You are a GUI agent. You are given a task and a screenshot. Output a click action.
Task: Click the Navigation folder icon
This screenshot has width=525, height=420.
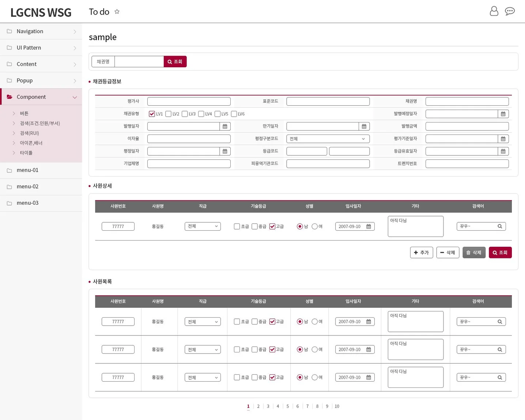point(10,31)
